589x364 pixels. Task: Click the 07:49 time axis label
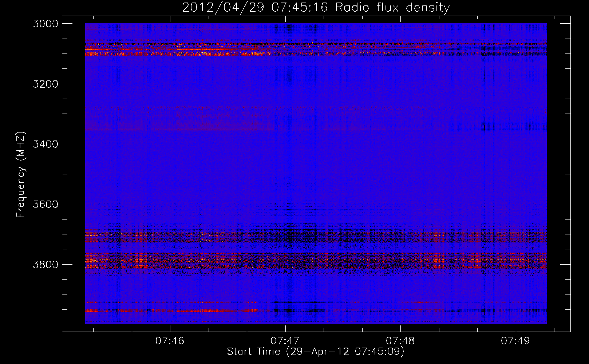[515, 341]
